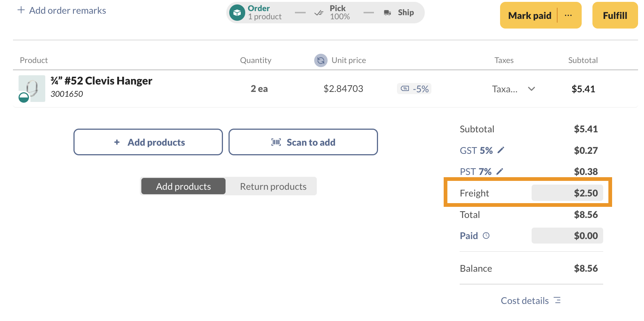644x321 pixels.
Task: Click the outlined Add products button
Action: point(148,142)
